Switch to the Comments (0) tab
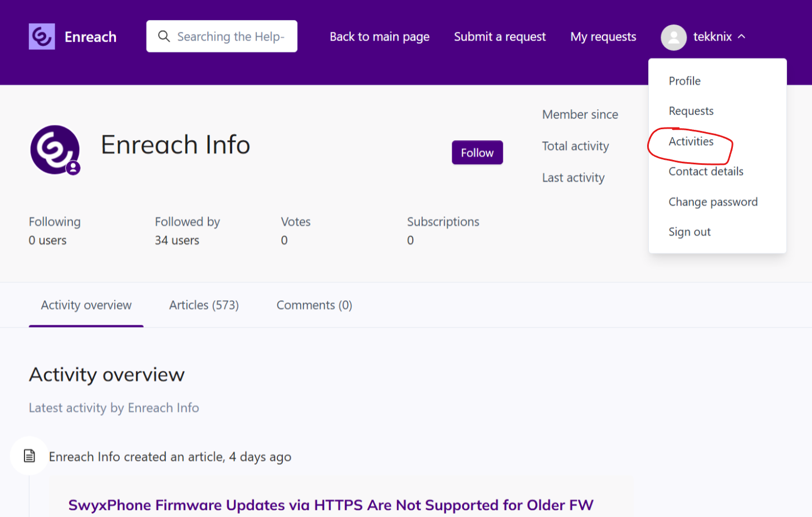 314,305
